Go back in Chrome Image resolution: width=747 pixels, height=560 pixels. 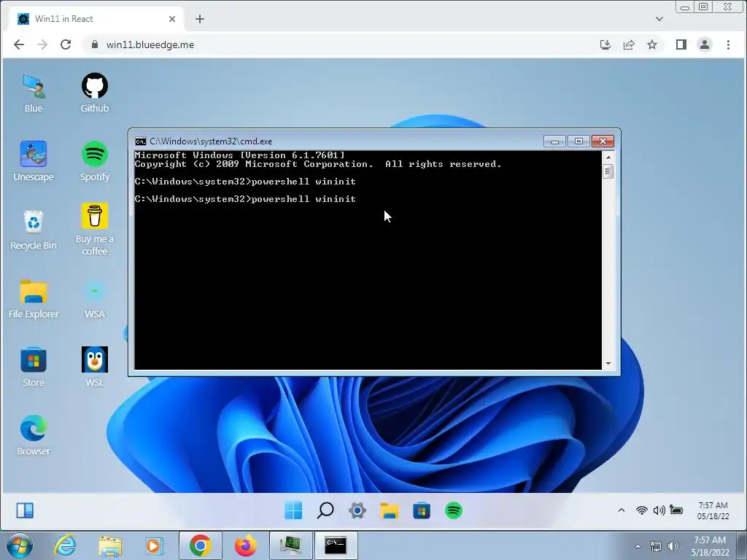pyautogui.click(x=18, y=44)
